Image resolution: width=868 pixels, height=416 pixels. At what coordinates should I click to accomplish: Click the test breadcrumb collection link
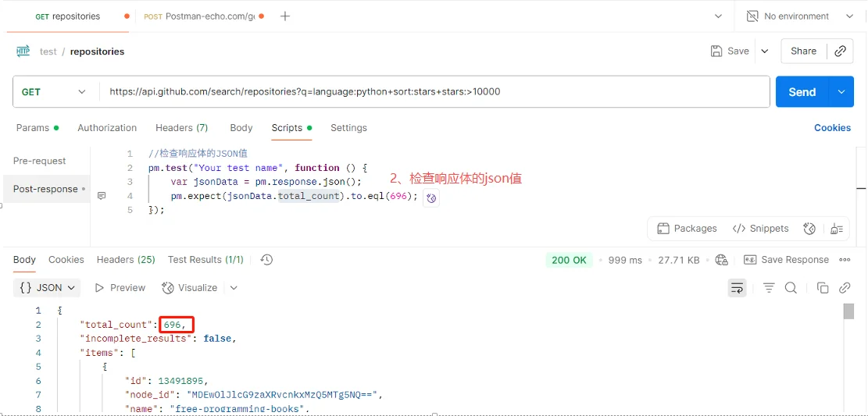coord(48,52)
